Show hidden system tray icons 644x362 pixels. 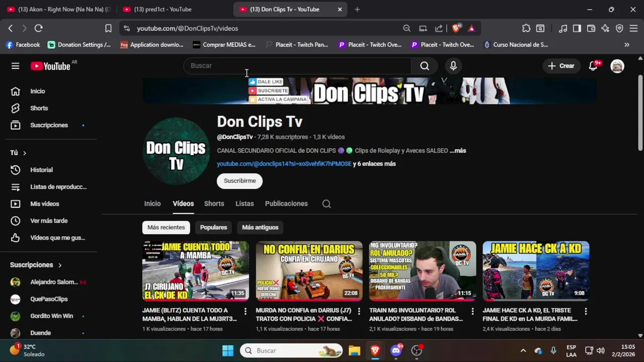pyautogui.click(x=523, y=350)
